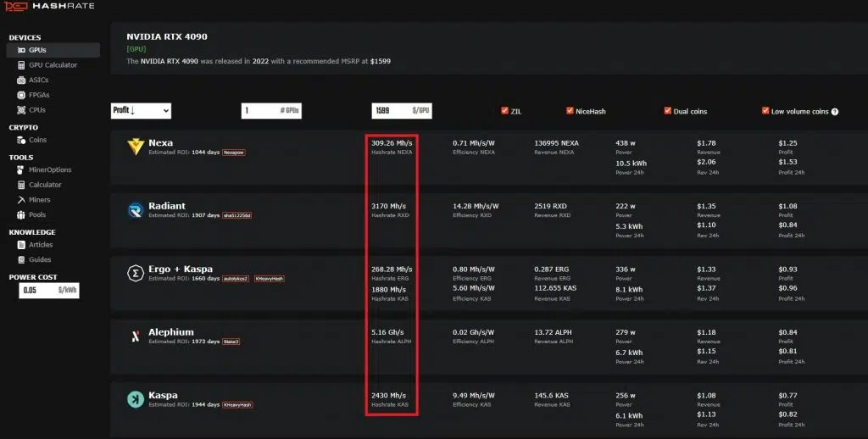Click the CPUs sidebar icon
Viewport: 868px width, 439px height.
tap(21, 110)
